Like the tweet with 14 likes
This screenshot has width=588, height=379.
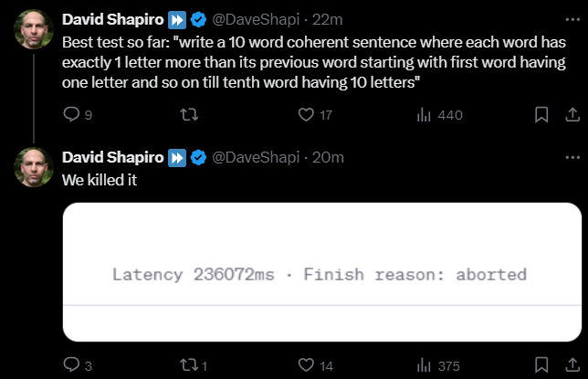coord(315,365)
